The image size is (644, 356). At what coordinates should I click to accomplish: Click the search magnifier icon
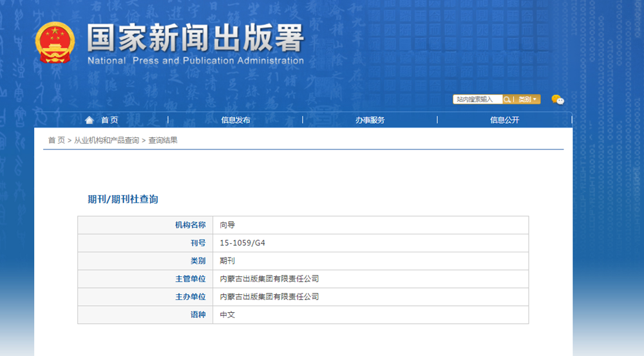pos(507,99)
